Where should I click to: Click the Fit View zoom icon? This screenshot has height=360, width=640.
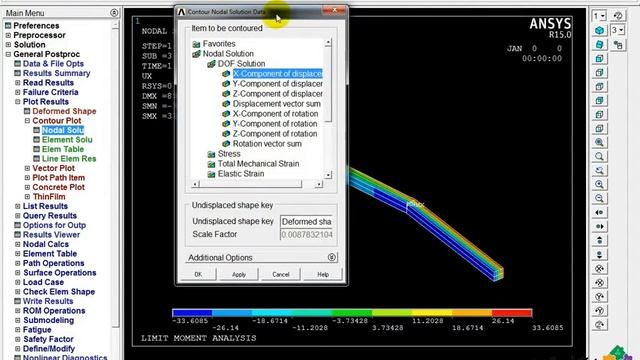[x=599, y=142]
